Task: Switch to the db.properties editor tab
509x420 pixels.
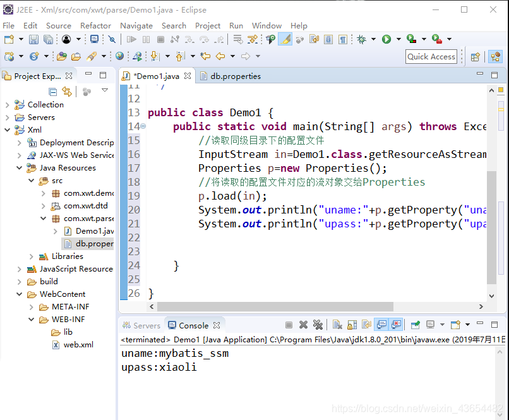Action: click(x=231, y=76)
